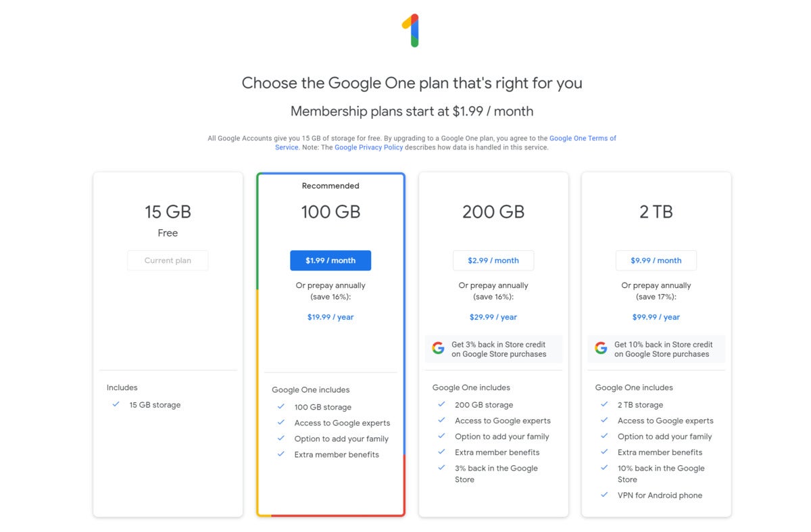The height and width of the screenshot is (532, 811).
Task: Click checkmark beside VPN for Android phone
Action: (x=604, y=495)
